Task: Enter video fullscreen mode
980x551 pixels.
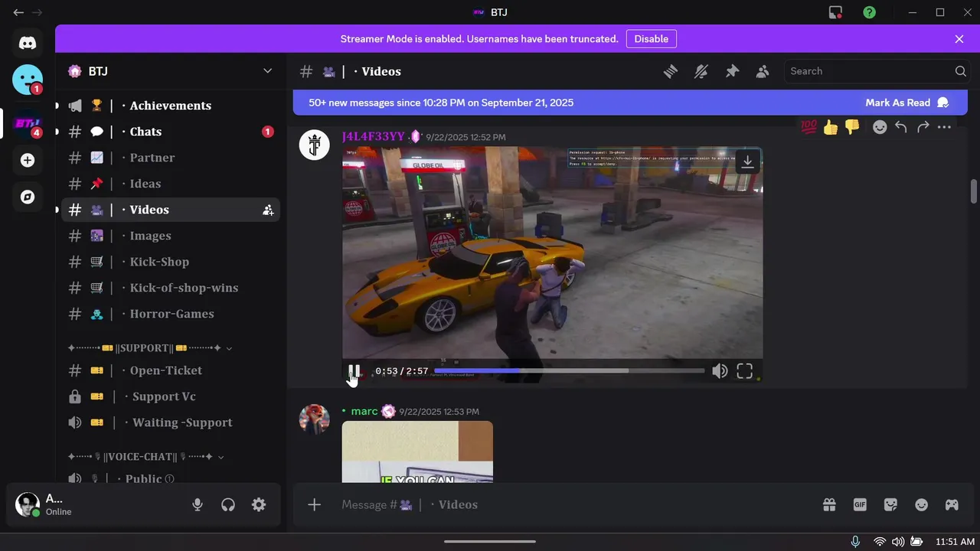Action: pos(745,371)
